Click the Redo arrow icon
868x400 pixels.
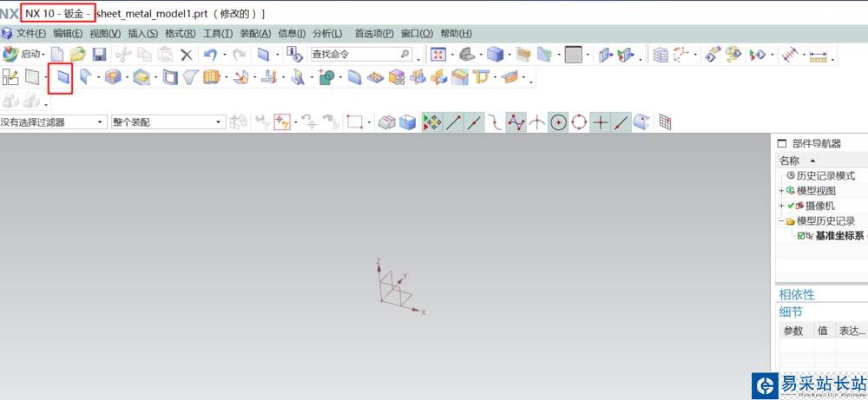tap(240, 54)
